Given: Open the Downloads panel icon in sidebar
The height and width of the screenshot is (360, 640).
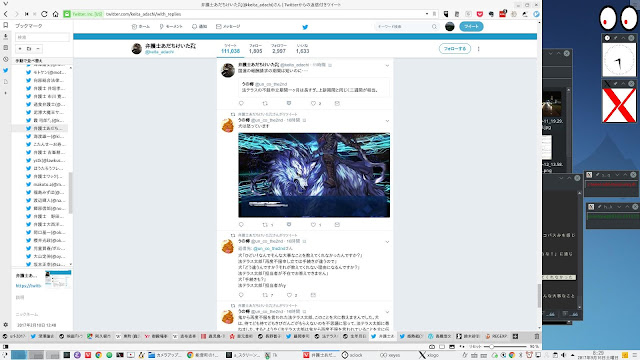Looking at the screenshot, I should pos(5,36).
